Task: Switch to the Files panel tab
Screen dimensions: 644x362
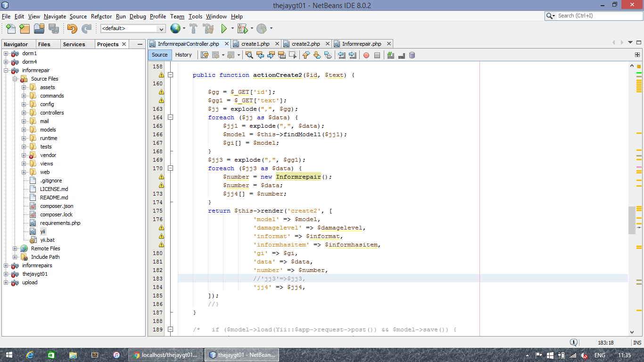Action: pyautogui.click(x=44, y=44)
